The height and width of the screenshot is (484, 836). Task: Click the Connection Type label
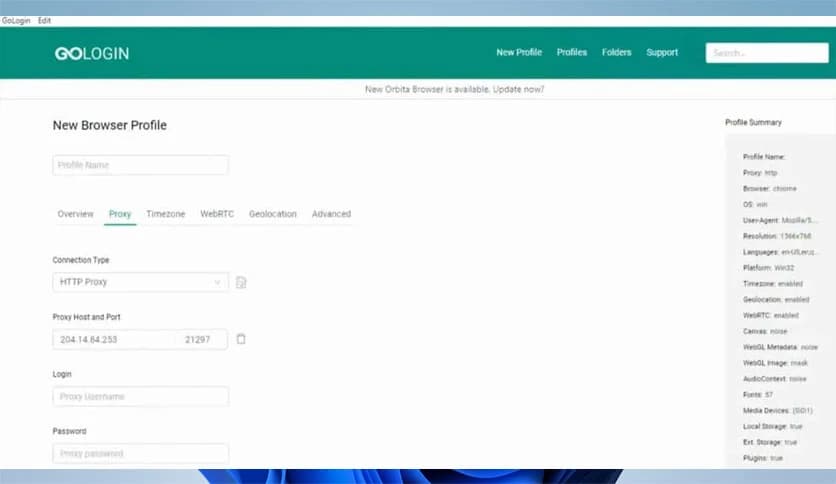pos(81,260)
